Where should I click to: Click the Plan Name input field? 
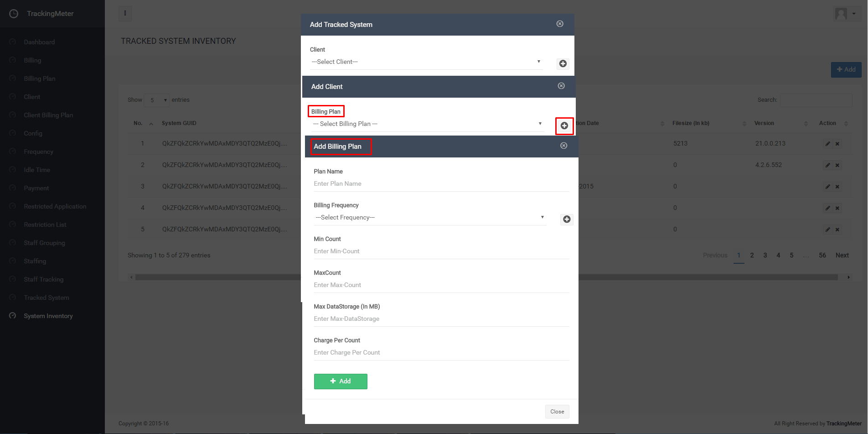tap(441, 184)
